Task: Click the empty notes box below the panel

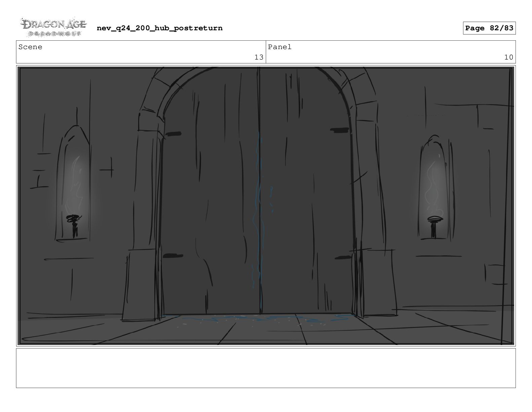Action: click(x=266, y=368)
